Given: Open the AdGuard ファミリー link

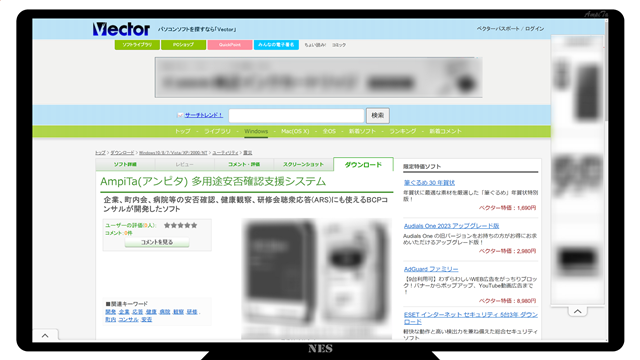Looking at the screenshot, I should click(431, 269).
